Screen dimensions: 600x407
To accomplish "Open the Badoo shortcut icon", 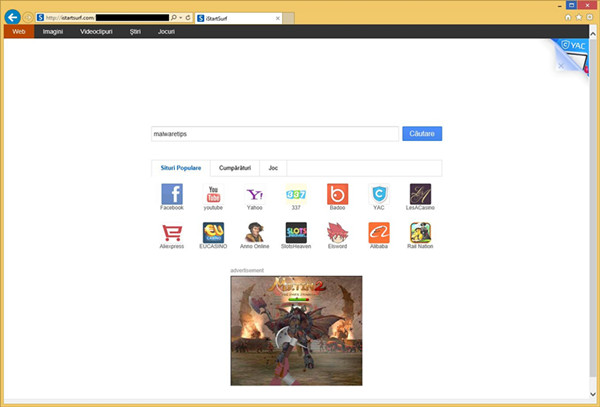I will click(x=338, y=194).
